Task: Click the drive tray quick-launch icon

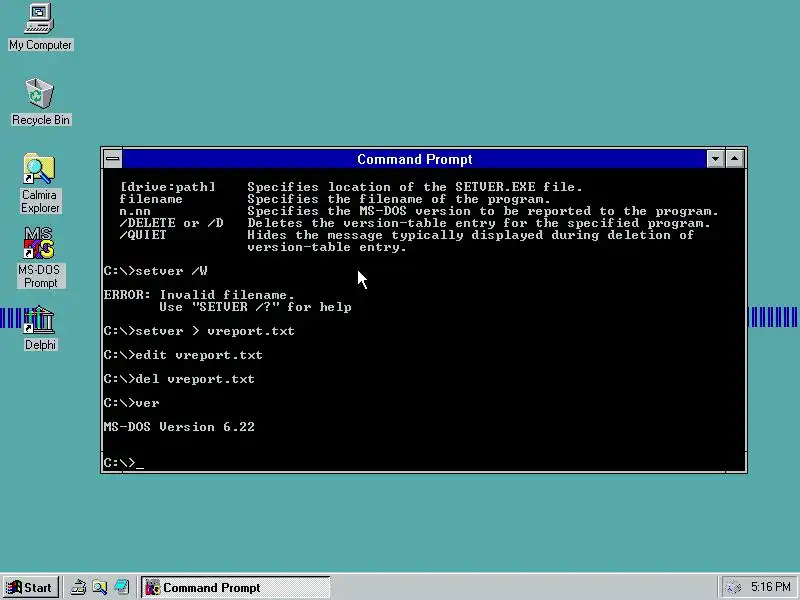Action: pos(78,588)
